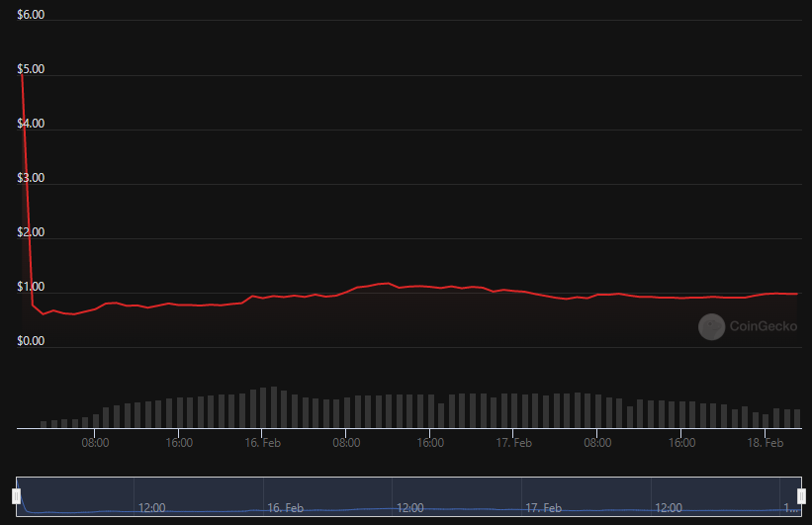Grab the right range navigator handle
Viewport: 812px width, 525px height.
(x=801, y=496)
